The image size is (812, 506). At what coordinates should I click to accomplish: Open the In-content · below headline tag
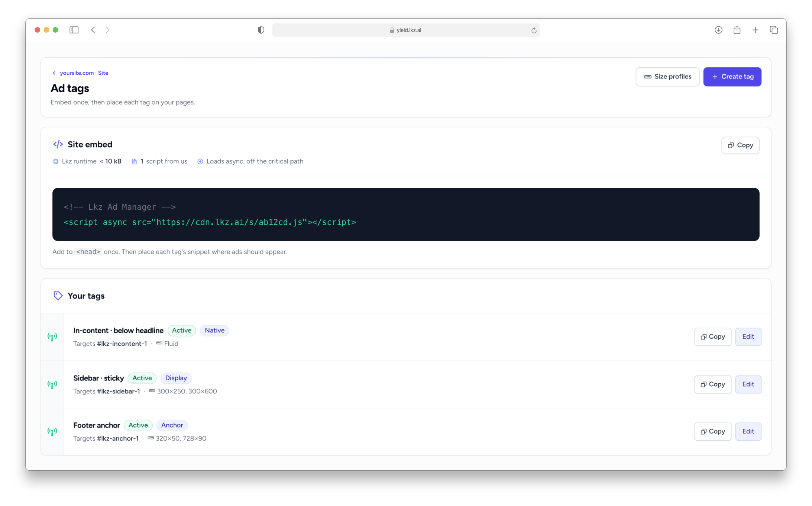[x=118, y=331]
